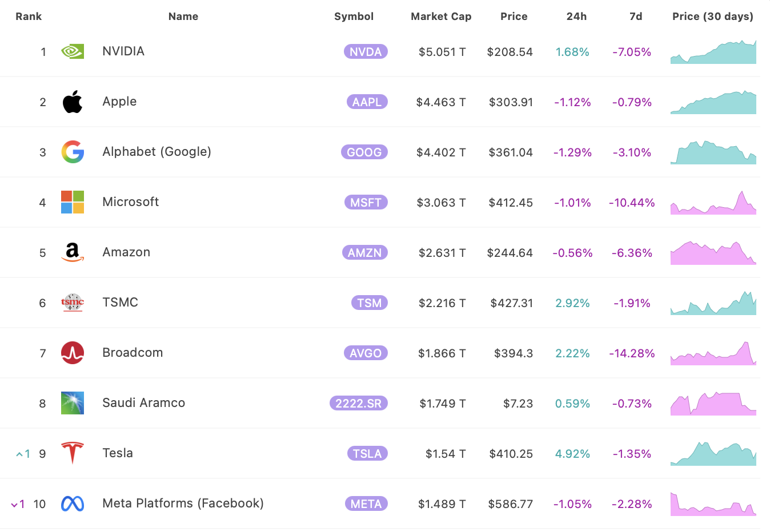
Task: Click Meta's rank down arrow indicator
Action: [x=18, y=504]
